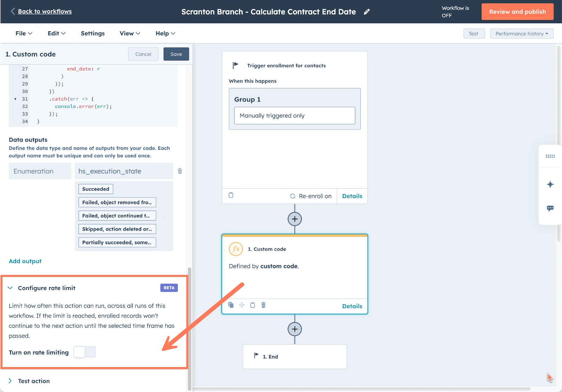Click the move icon on Custom code card

click(242, 305)
